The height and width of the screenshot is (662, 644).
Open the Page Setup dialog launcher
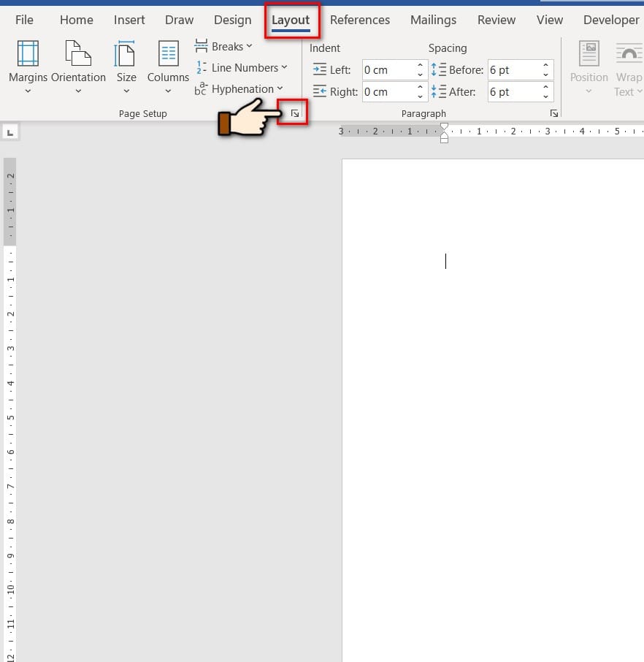294,113
